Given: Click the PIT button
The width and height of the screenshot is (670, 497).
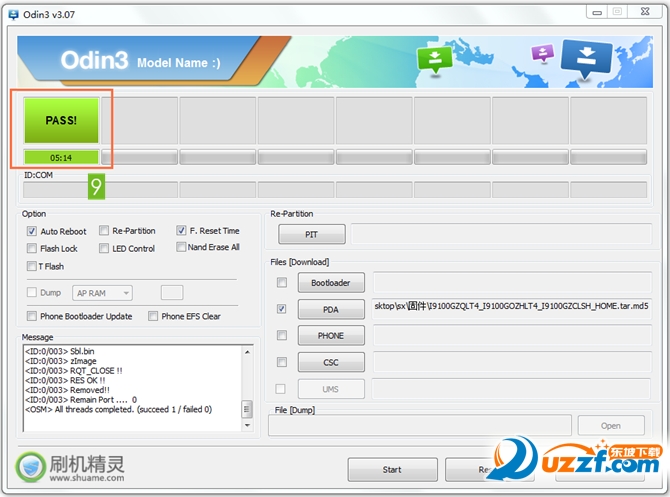Looking at the screenshot, I should point(311,234).
